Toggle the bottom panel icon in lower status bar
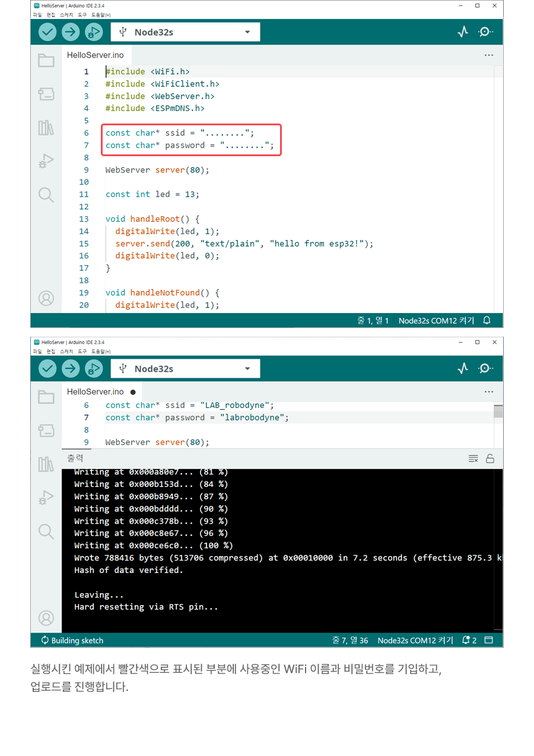This screenshot has width=534, height=756. tap(489, 640)
